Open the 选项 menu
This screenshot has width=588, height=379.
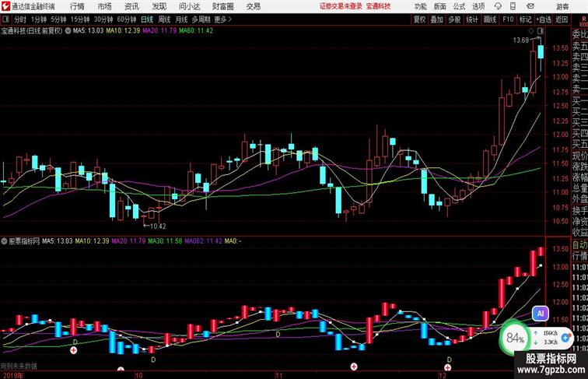pos(478,6)
